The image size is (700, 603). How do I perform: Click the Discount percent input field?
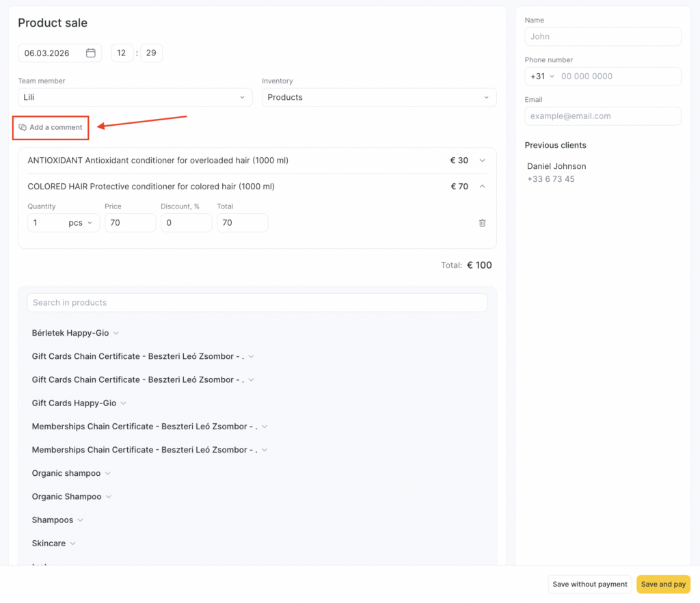coord(186,223)
